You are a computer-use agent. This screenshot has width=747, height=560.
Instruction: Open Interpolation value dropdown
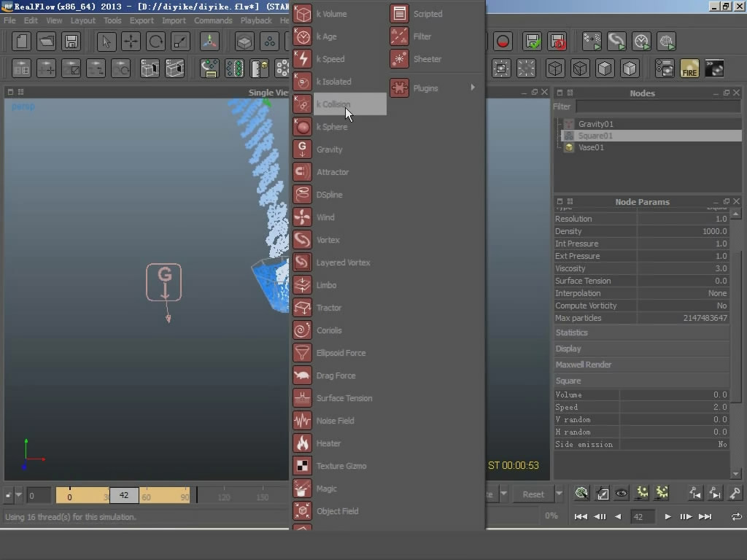683,293
